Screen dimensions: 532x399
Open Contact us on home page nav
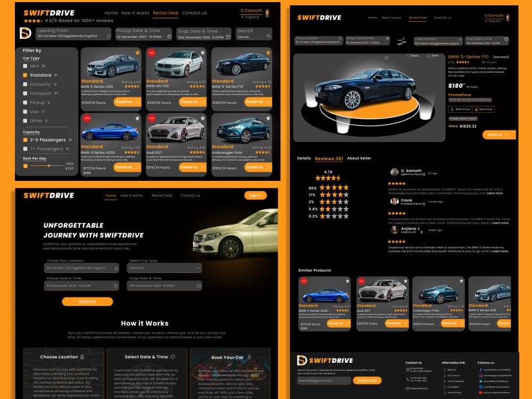pyautogui.click(x=190, y=195)
